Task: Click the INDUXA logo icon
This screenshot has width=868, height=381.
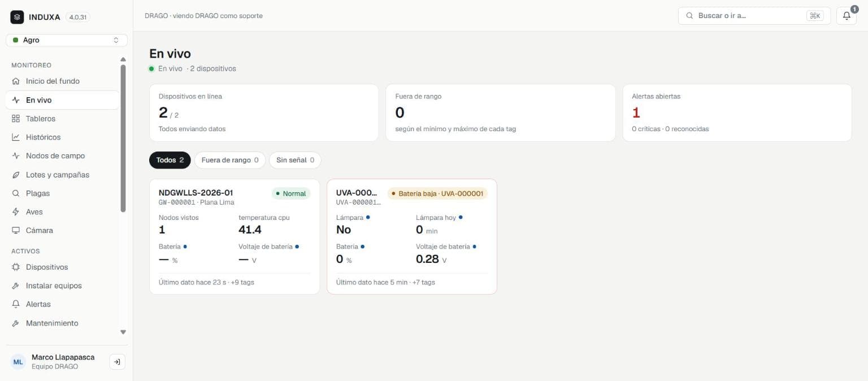Action: click(x=17, y=17)
